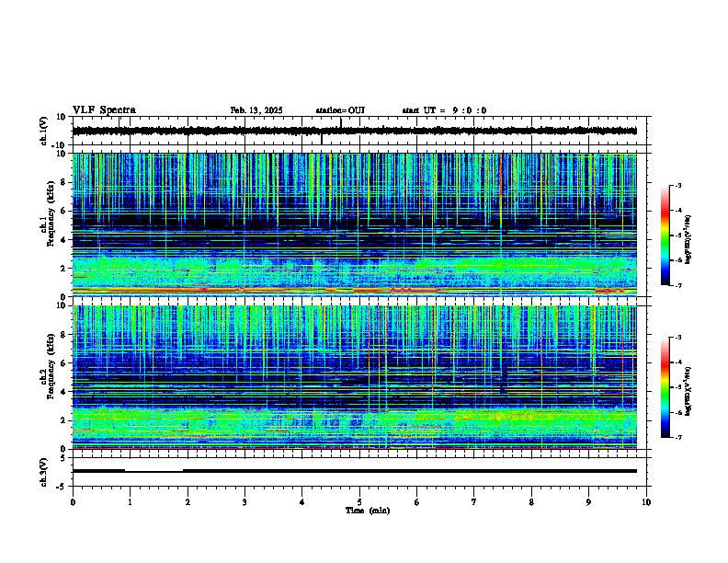Click the '6' kHz tick on ch.2 frequency axis
728x563 pixels.
tap(64, 363)
